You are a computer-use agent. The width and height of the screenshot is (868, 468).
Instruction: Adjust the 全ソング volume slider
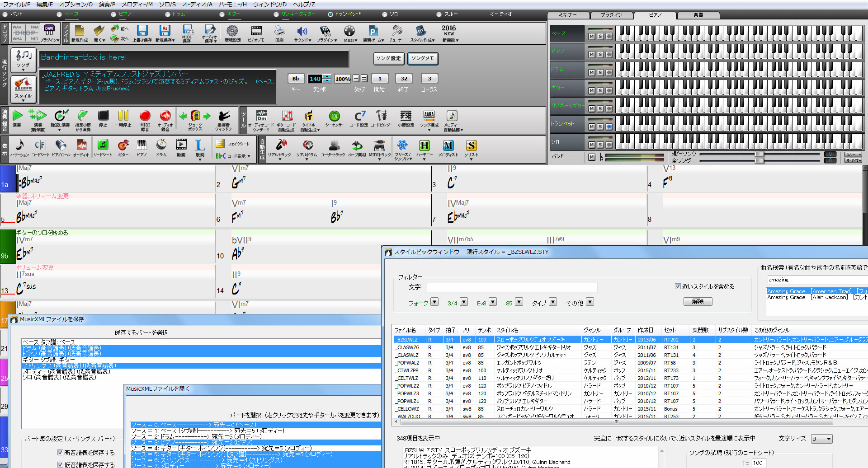pyautogui.click(x=759, y=160)
